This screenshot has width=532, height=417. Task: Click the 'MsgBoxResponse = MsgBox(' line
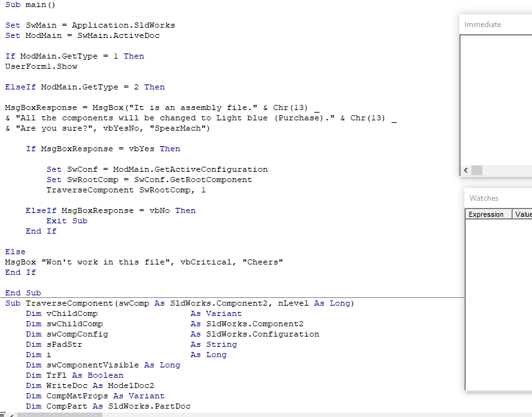[162, 108]
